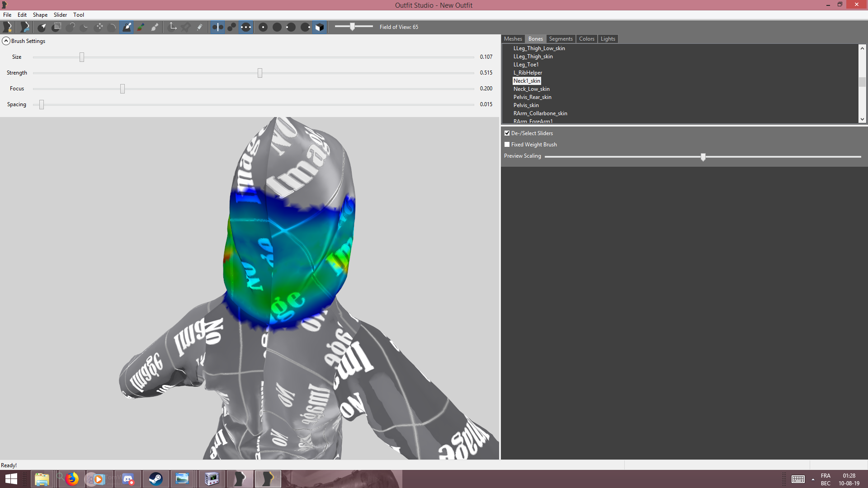The image size is (868, 488).
Task: Enable edge-connected vertices icon
Action: (232, 27)
